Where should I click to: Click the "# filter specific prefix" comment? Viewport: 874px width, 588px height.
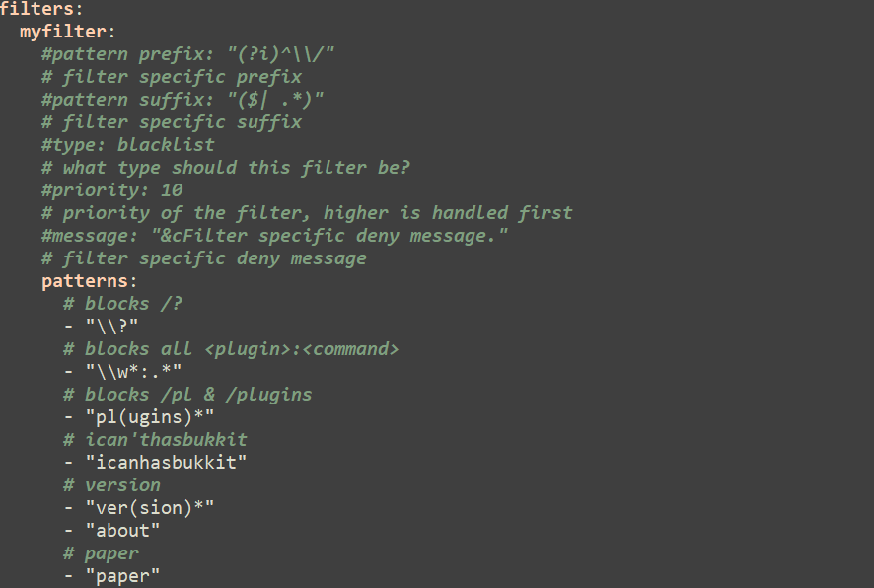pyautogui.click(x=172, y=77)
